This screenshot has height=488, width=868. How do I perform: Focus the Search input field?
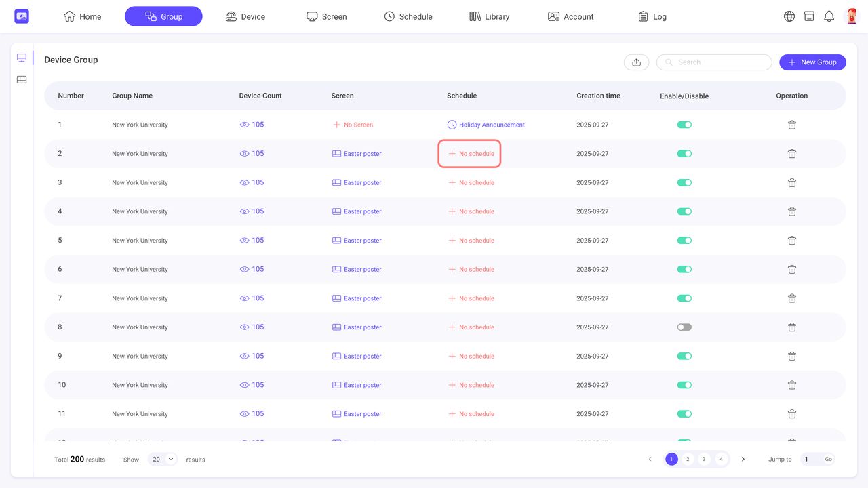click(714, 62)
